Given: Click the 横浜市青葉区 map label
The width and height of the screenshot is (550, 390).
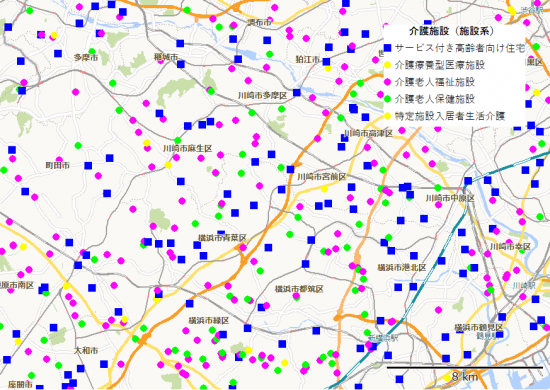Looking at the screenshot, I should click(x=222, y=238).
